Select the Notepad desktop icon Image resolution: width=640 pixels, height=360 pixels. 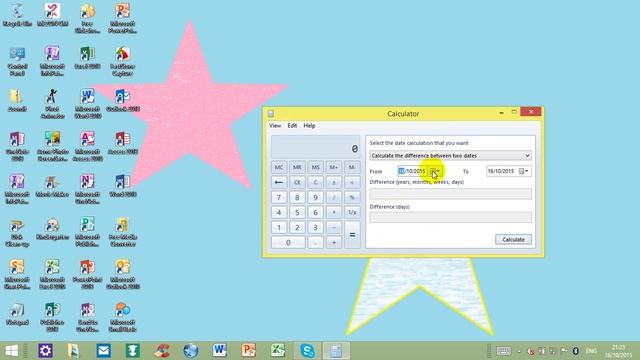point(17,314)
